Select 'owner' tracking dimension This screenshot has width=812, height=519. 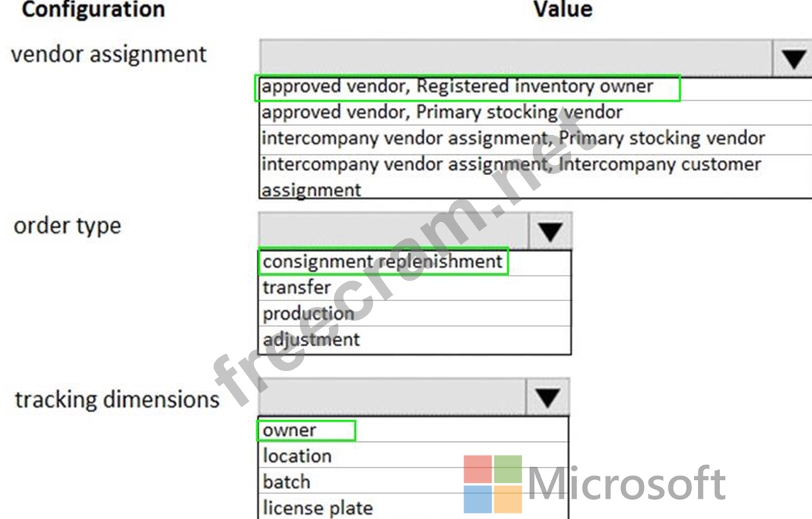tap(289, 430)
